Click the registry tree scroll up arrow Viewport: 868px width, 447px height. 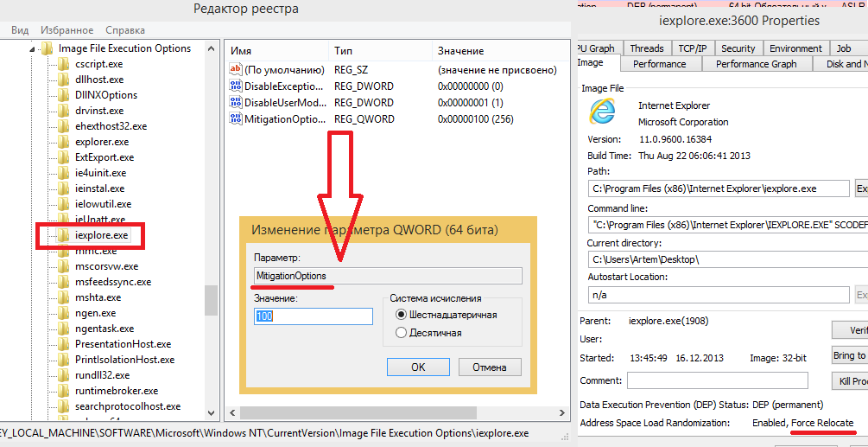tap(211, 48)
